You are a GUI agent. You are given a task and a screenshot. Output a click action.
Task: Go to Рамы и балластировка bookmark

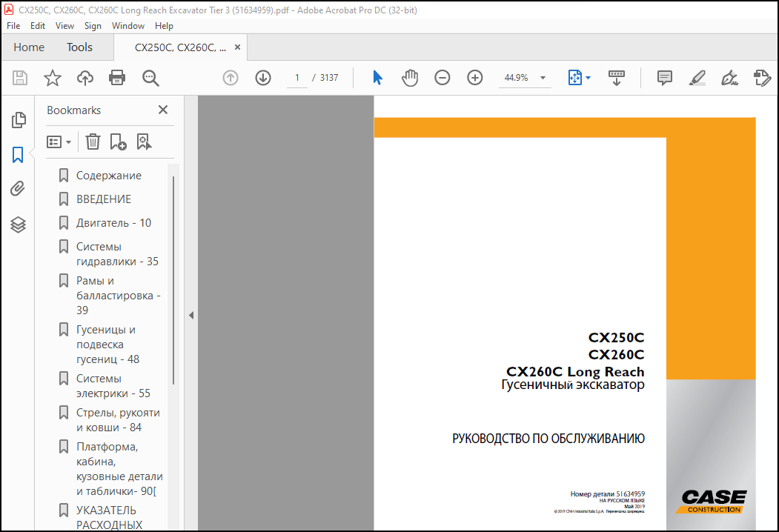119,296
